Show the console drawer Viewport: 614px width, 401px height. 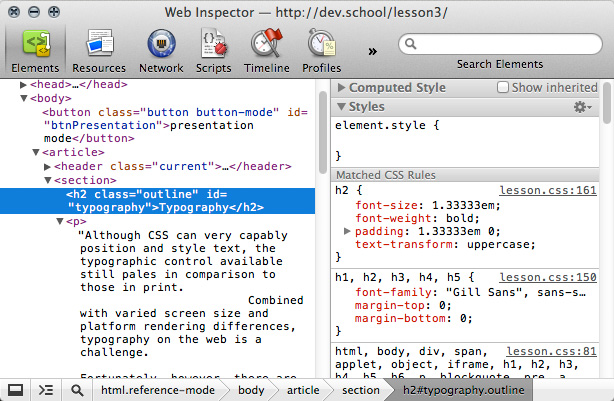point(46,390)
